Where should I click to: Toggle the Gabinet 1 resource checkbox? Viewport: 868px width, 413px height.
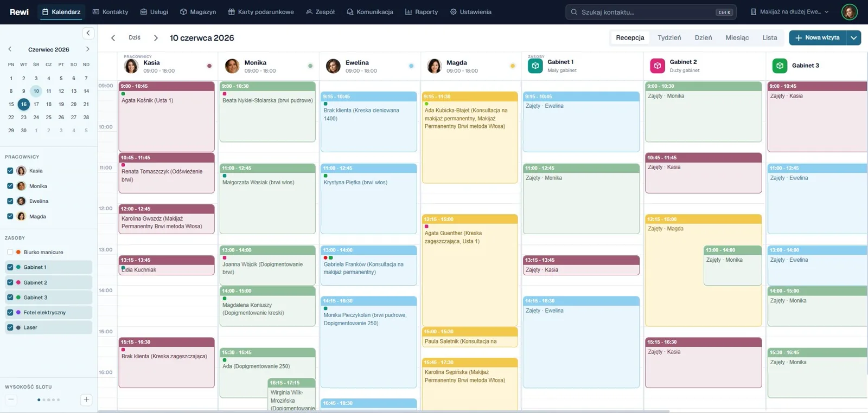(x=10, y=267)
